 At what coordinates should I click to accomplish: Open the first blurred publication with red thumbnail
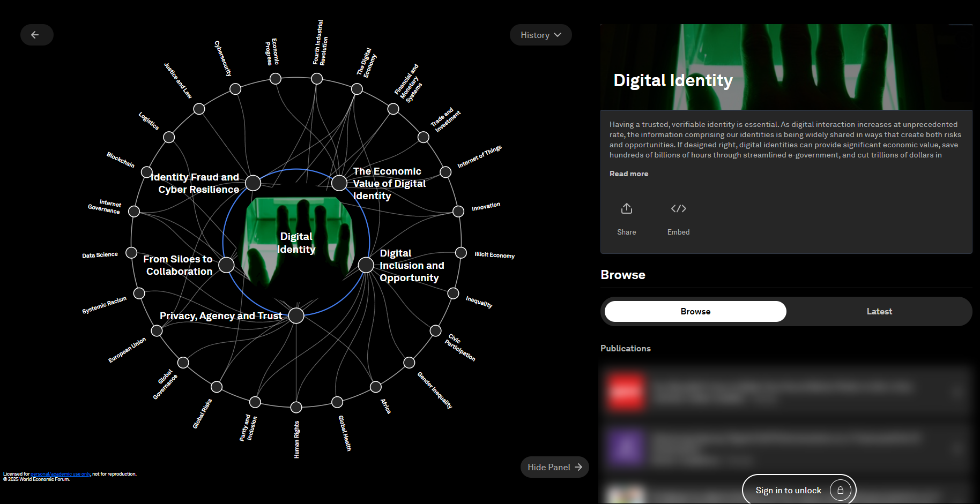pyautogui.click(x=786, y=392)
